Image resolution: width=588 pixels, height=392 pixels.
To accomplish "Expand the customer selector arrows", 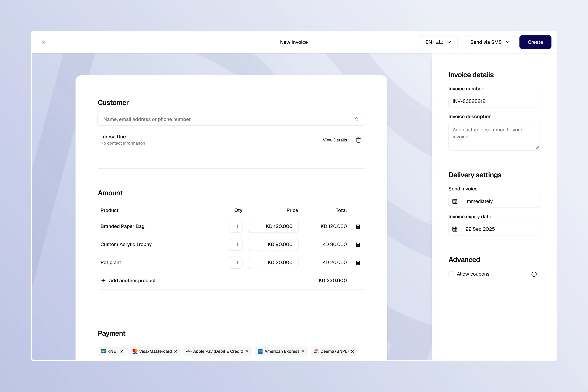I will [x=356, y=119].
